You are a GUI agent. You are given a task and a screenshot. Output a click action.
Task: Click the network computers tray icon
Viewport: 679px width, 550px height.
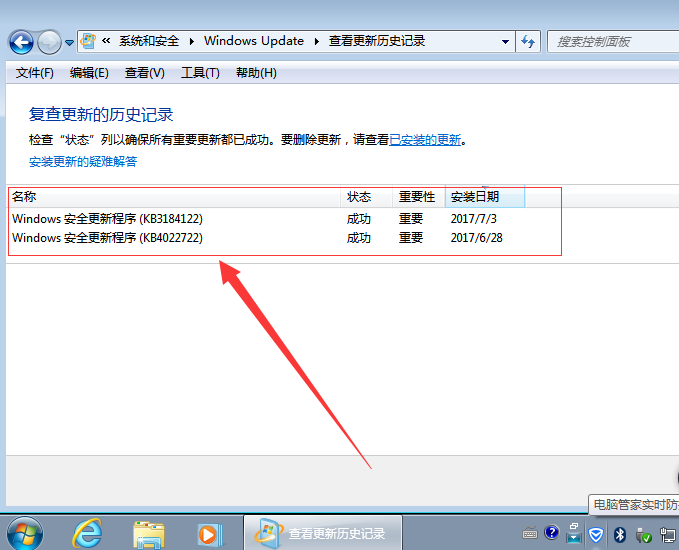[574, 533]
